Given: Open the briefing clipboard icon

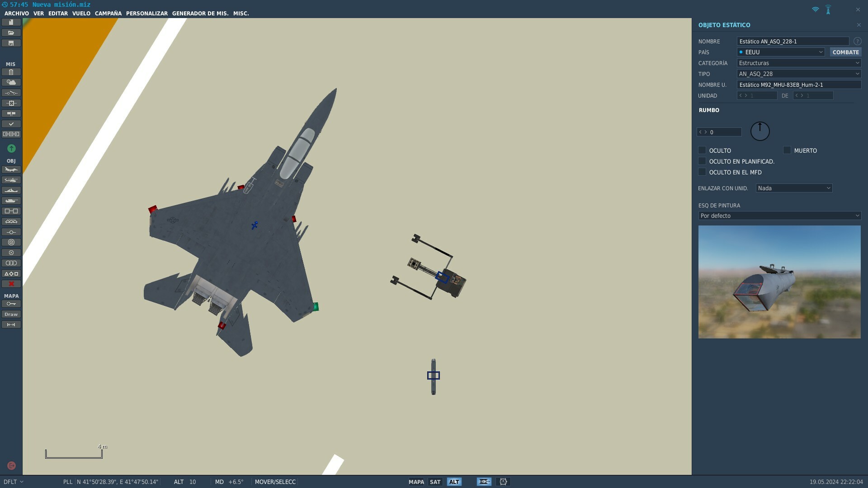Looking at the screenshot, I should (11, 72).
